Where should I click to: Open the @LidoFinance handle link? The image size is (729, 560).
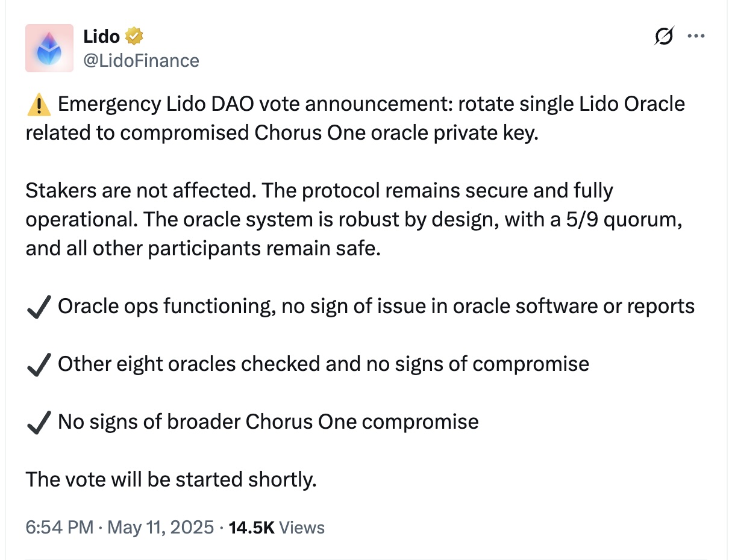tap(141, 61)
